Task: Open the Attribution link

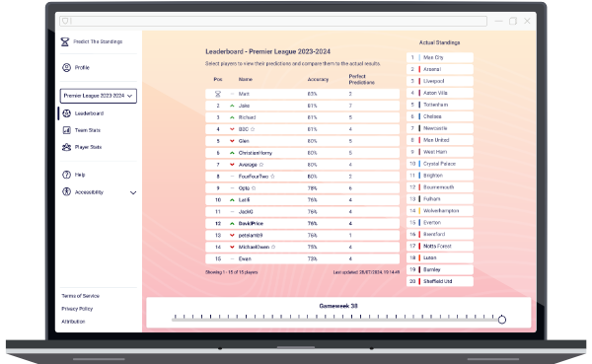Action: 73,322
